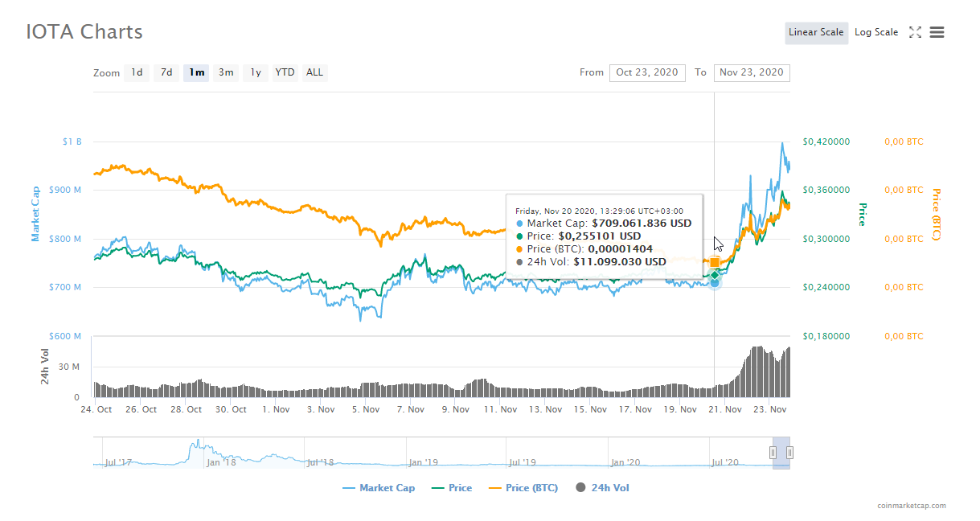The image size is (980, 521).
Task: Set zoom range to 1y
Action: tap(256, 72)
